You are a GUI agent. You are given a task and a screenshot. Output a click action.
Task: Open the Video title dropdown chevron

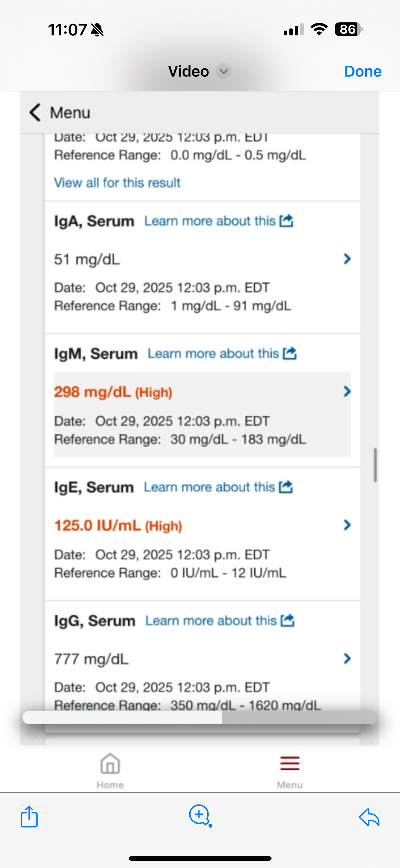coord(223,71)
